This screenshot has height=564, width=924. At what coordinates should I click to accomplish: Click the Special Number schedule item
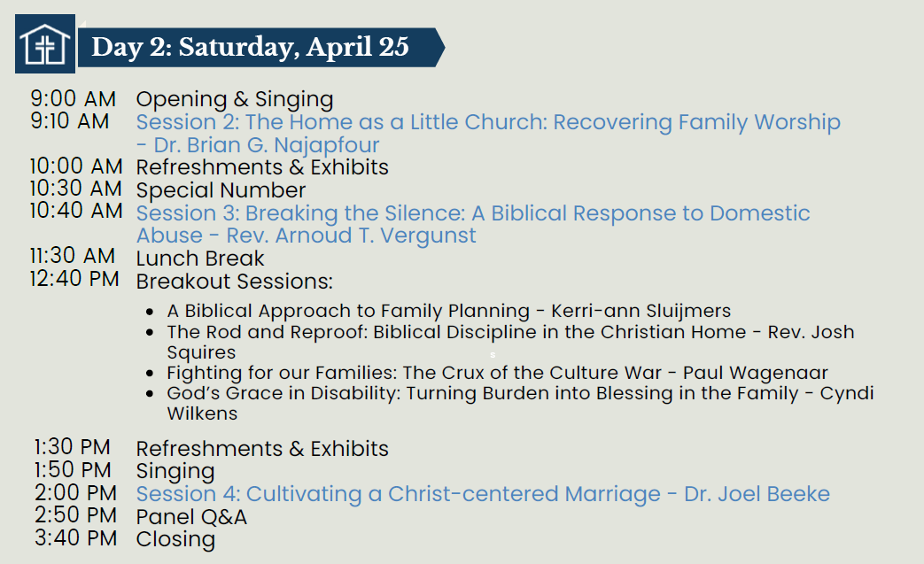[x=221, y=190]
